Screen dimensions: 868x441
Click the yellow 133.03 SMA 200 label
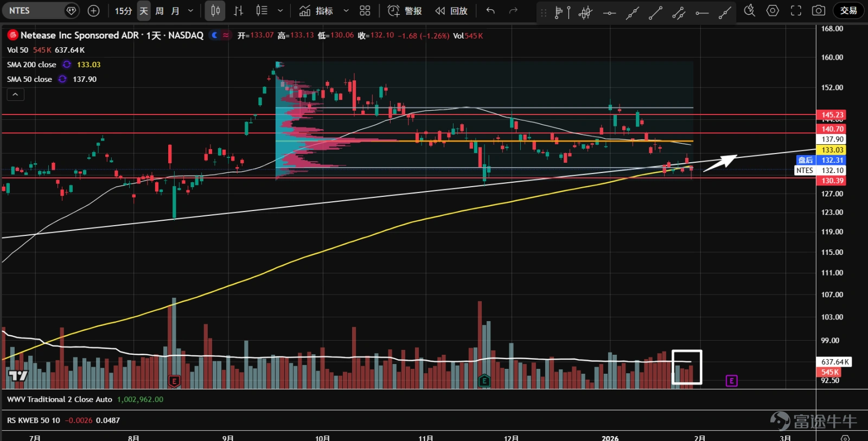831,150
